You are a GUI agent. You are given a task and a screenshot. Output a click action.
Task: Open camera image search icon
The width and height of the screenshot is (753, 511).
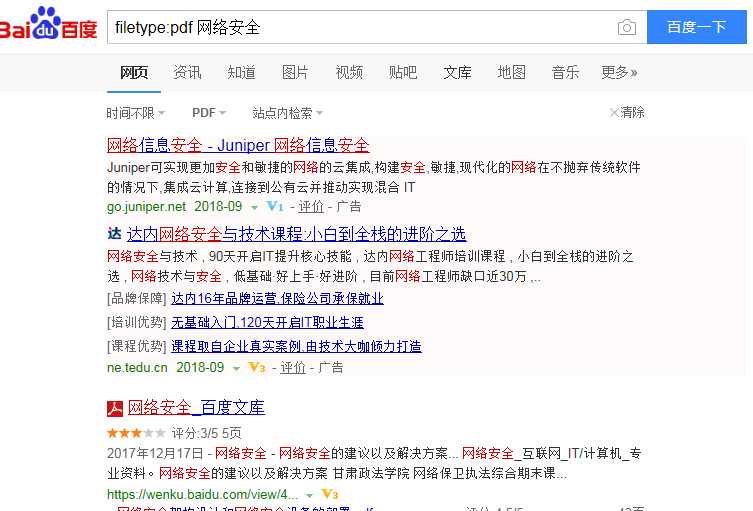point(627,27)
